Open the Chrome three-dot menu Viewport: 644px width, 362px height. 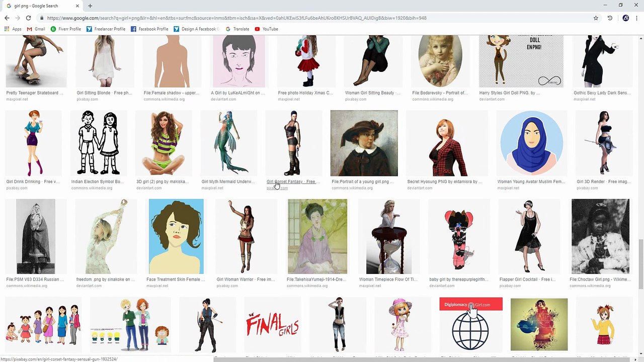tap(637, 18)
